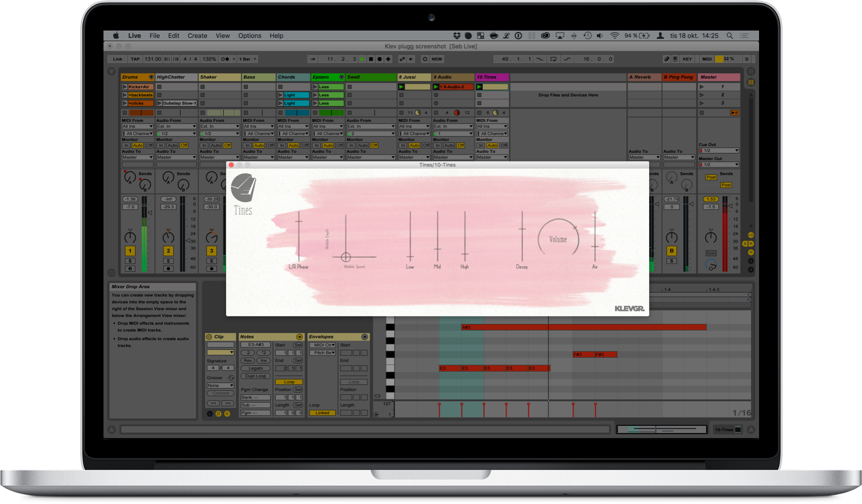Open envelope Pitch Bend control dropdown
The image size is (862, 504).
pyautogui.click(x=323, y=353)
